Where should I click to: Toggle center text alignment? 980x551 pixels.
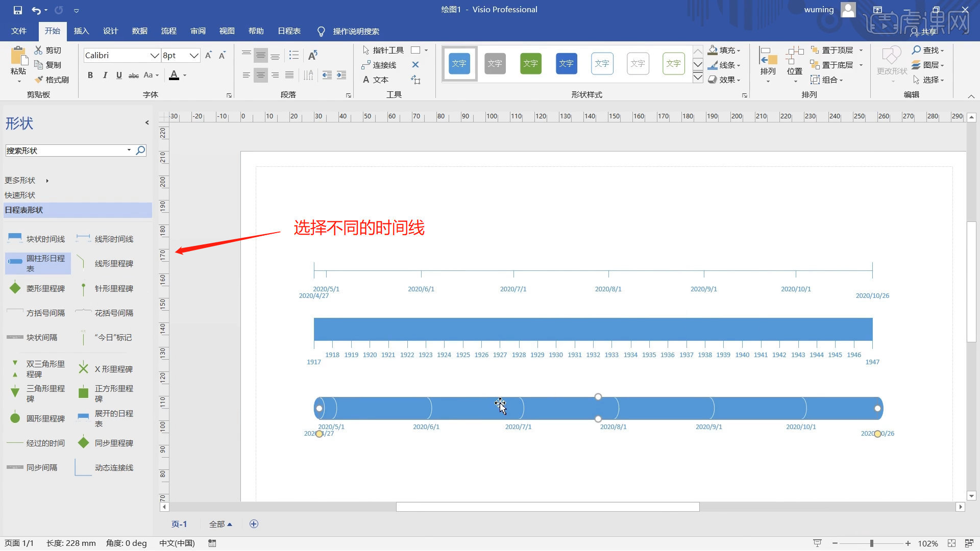(260, 75)
